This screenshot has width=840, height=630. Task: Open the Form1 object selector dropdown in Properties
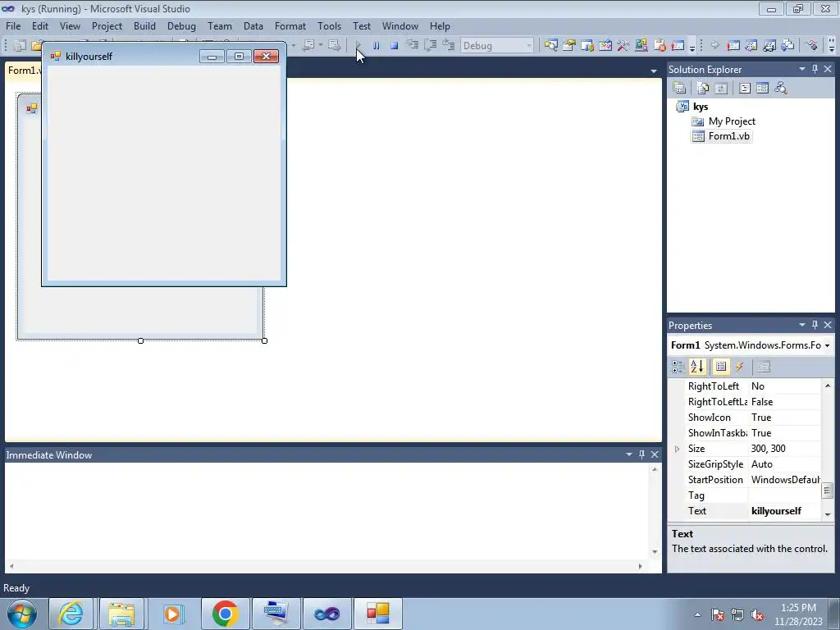[x=827, y=345]
